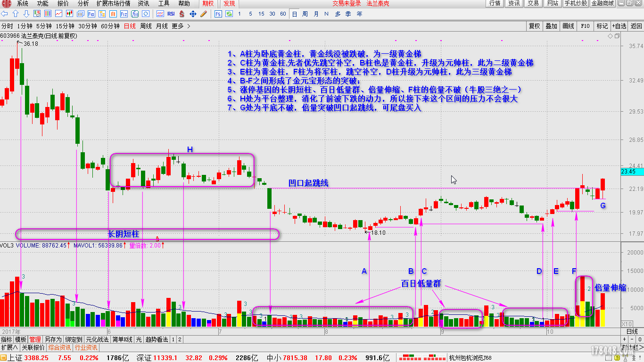Click the 返回 button

tap(636, 26)
